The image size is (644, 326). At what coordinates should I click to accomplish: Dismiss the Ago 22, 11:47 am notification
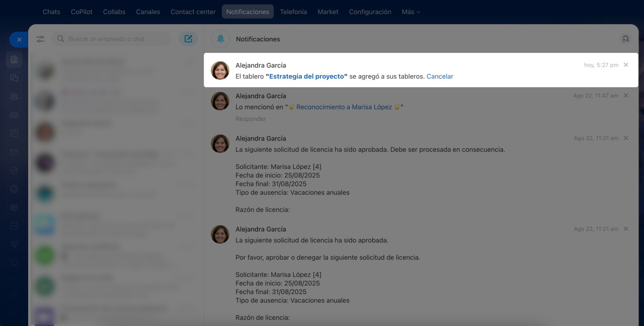pyautogui.click(x=626, y=96)
